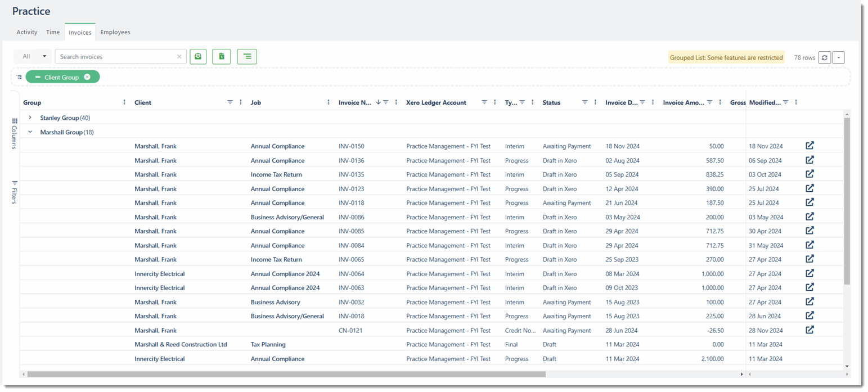
Task: Open the Client column filter
Action: click(x=230, y=102)
